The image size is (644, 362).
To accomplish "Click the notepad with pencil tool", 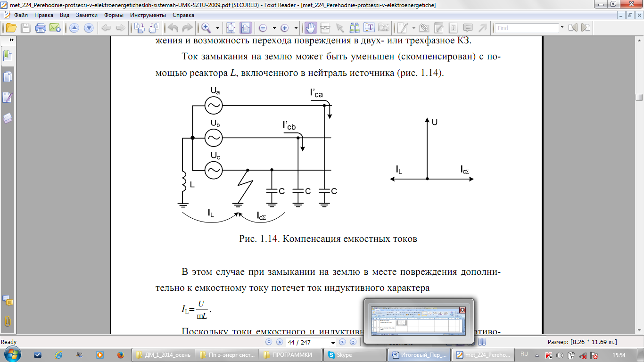I will pos(402,27).
